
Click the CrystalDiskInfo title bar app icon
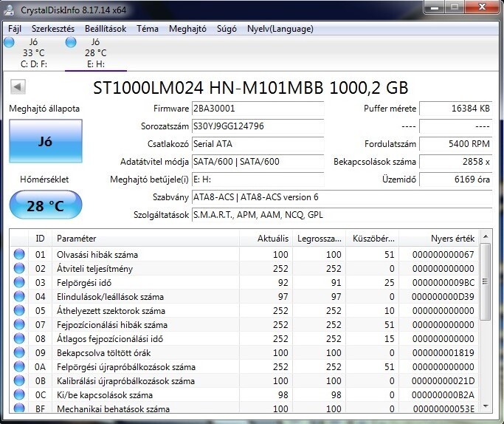tap(10, 10)
